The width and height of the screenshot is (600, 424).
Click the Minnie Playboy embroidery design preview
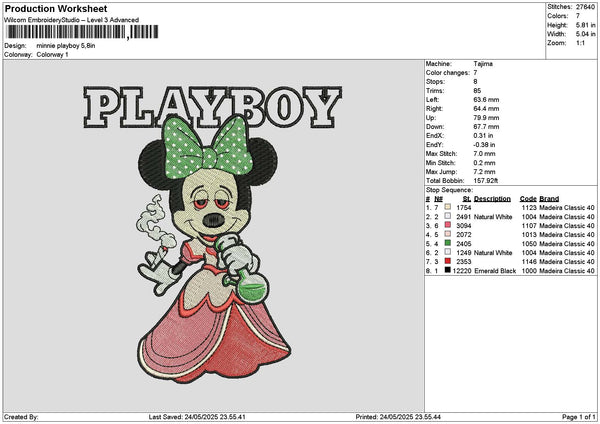213,235
